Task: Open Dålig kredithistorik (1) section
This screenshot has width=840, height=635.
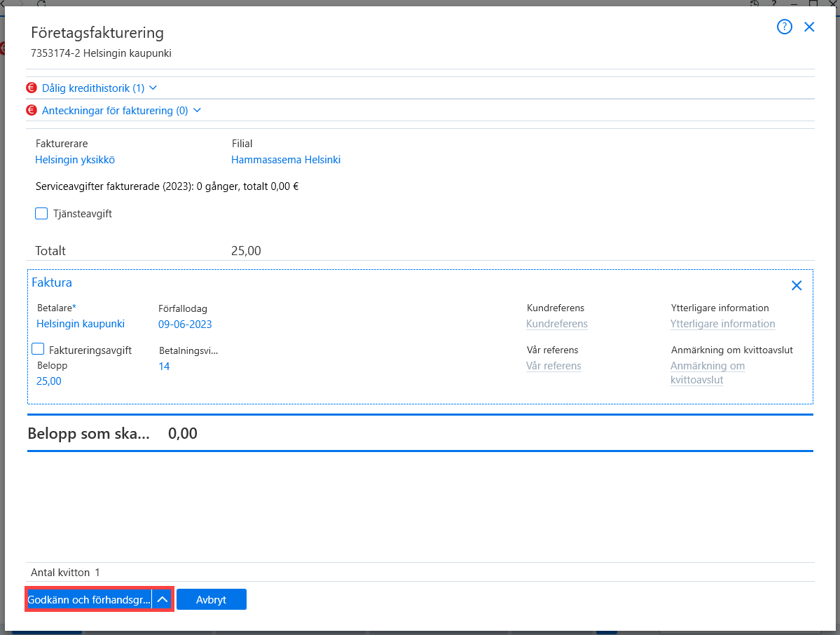Action: 93,88
